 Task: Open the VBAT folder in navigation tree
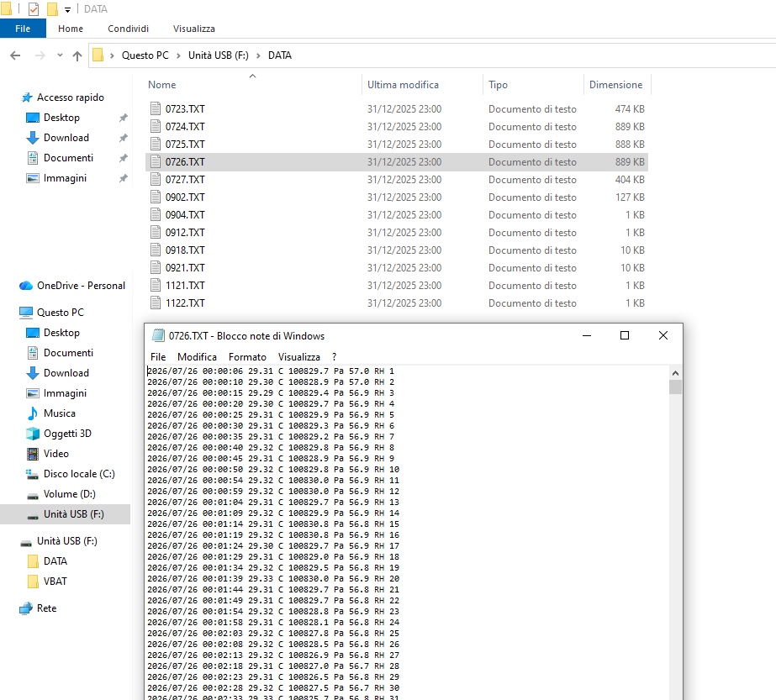(55, 582)
